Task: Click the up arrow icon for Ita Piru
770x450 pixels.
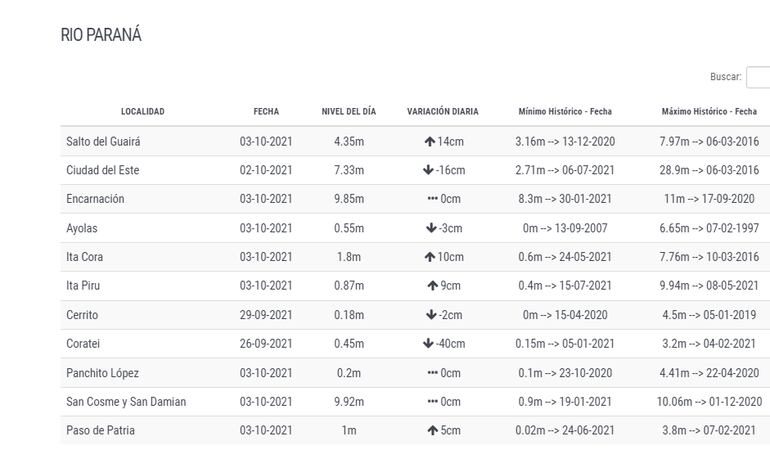Action: (x=432, y=286)
